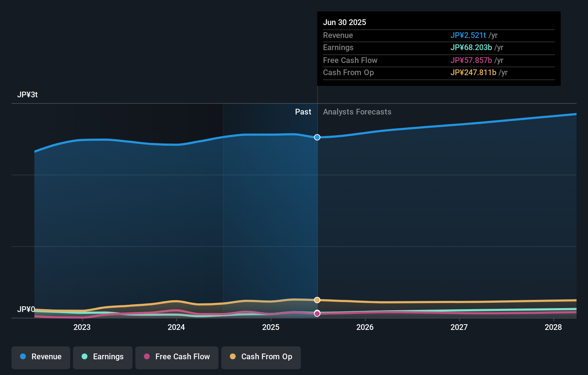This screenshot has width=588, height=375.
Task: Click the Revenue marker on the dividing line
Action: pyautogui.click(x=317, y=137)
